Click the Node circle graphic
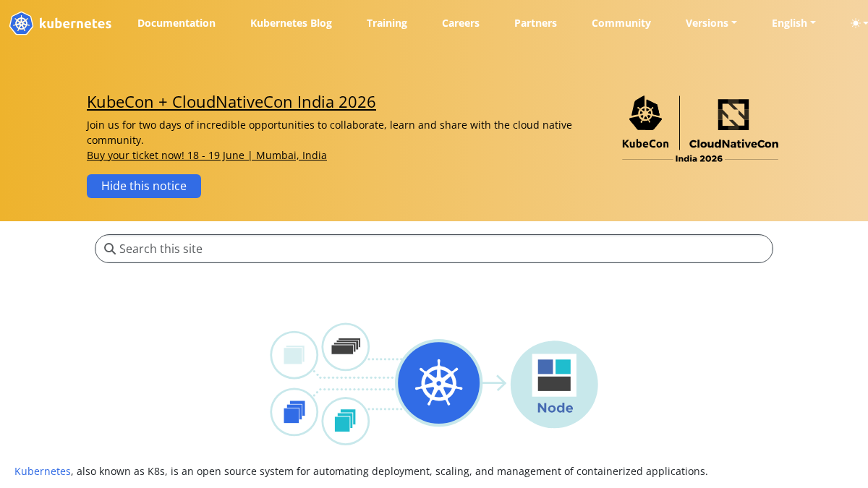 click(x=554, y=384)
